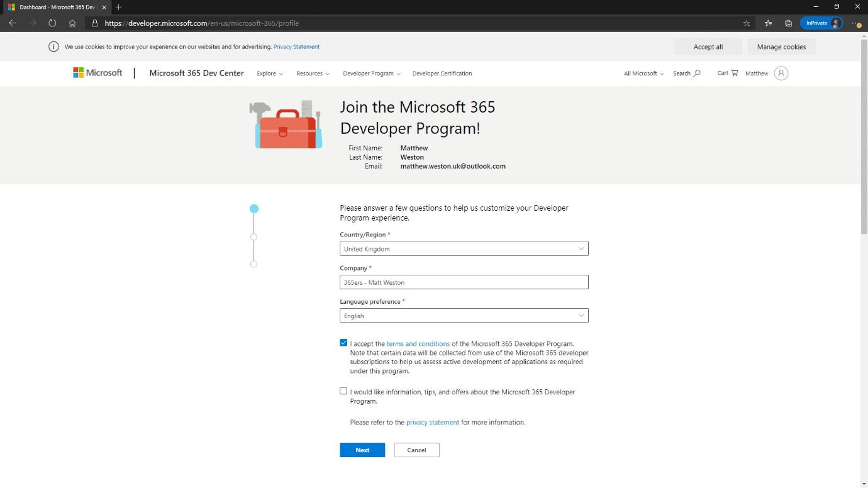868x488 pixels.
Task: Add page to favorites star icon
Action: click(747, 23)
